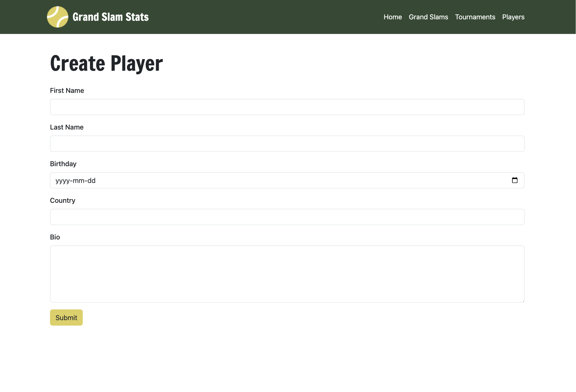Open the Tournaments page
Image resolution: width=576 pixels, height=392 pixels.
click(x=475, y=17)
